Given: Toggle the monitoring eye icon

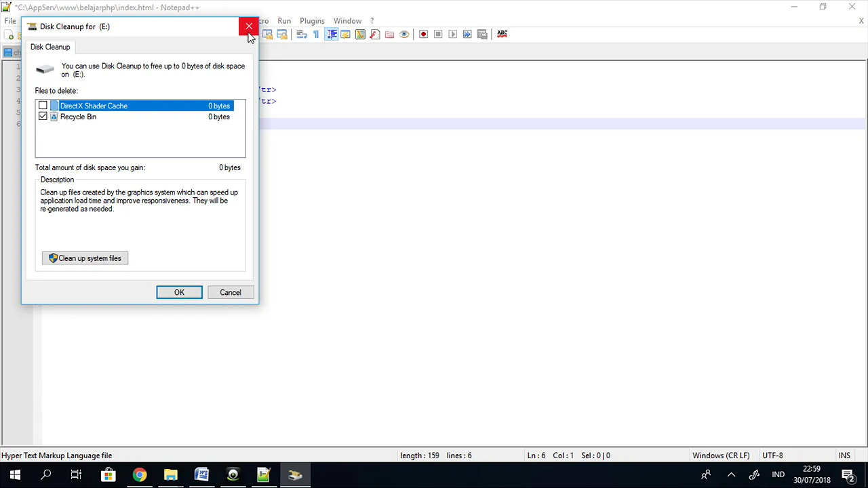Looking at the screenshot, I should (404, 34).
